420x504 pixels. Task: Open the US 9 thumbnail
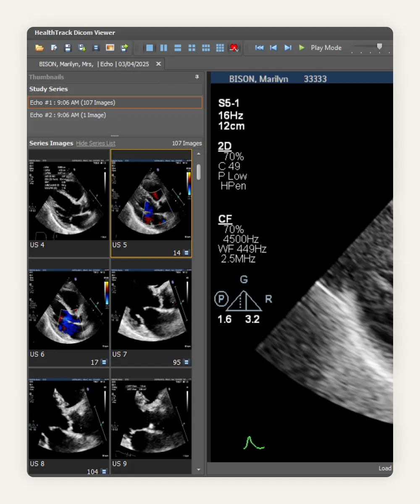(x=151, y=421)
